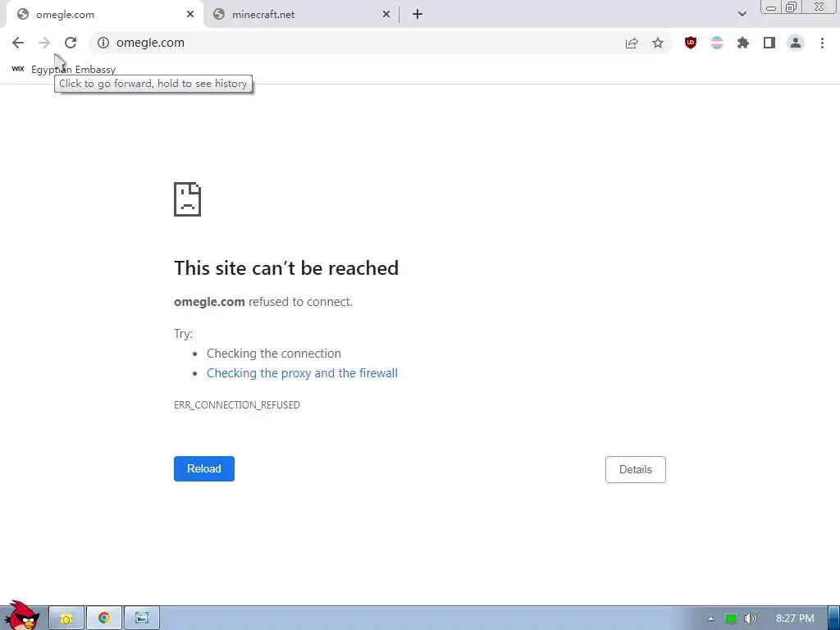Close the minecraft.net tab
The width and height of the screenshot is (840, 630).
pyautogui.click(x=386, y=15)
